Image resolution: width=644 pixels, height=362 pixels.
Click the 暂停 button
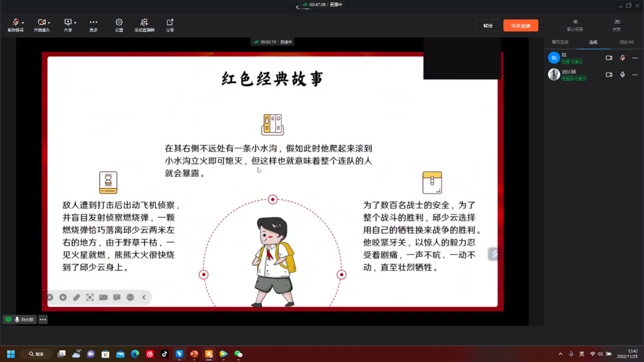point(488,25)
